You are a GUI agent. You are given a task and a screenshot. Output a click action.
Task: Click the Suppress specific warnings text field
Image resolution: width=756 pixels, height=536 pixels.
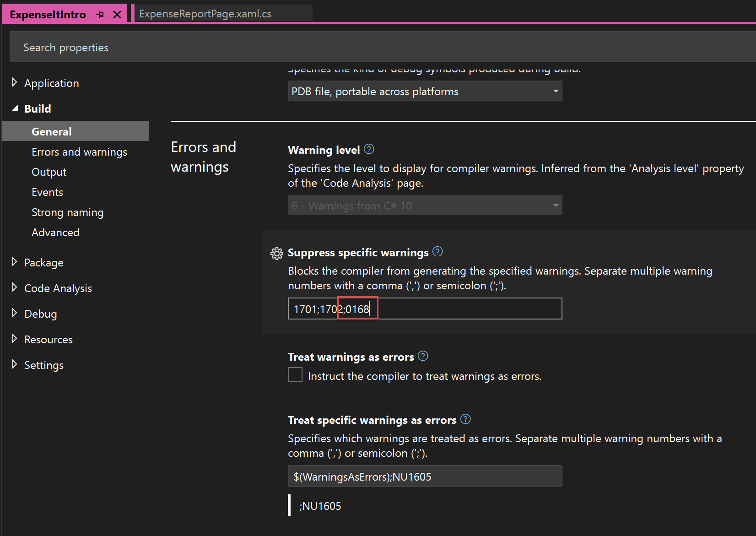click(x=458, y=309)
